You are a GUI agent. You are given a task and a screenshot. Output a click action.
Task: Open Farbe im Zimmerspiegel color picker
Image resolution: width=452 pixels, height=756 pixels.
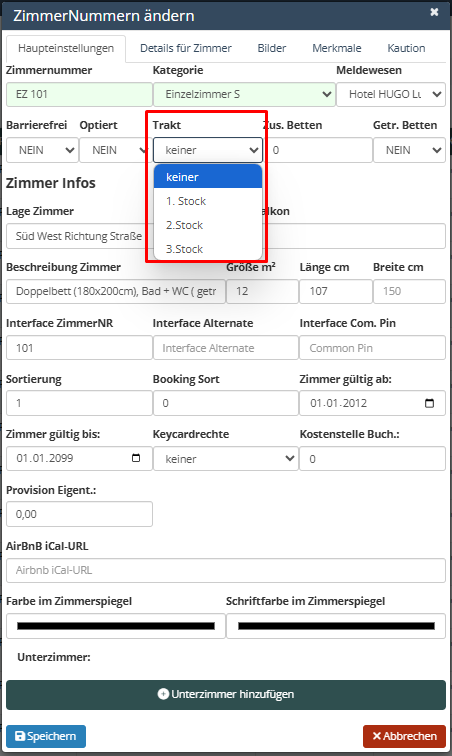(116, 626)
